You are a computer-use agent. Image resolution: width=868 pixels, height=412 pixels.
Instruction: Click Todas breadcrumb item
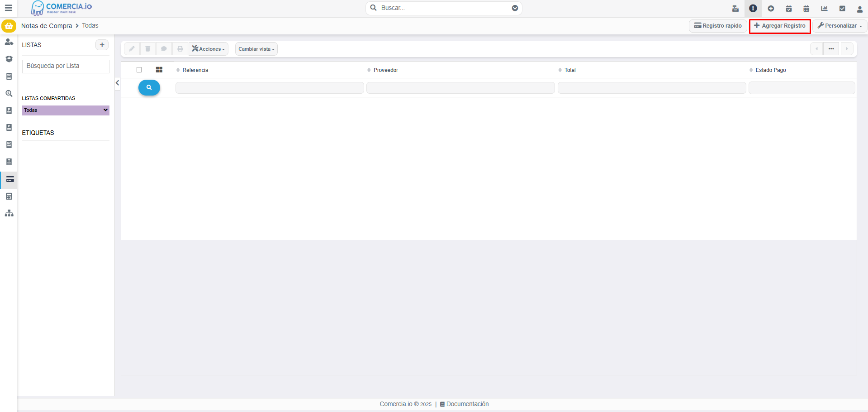pos(90,26)
